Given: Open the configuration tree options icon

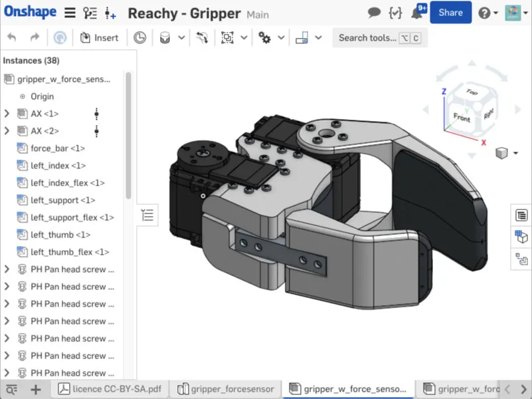Looking at the screenshot, I should [x=90, y=13].
